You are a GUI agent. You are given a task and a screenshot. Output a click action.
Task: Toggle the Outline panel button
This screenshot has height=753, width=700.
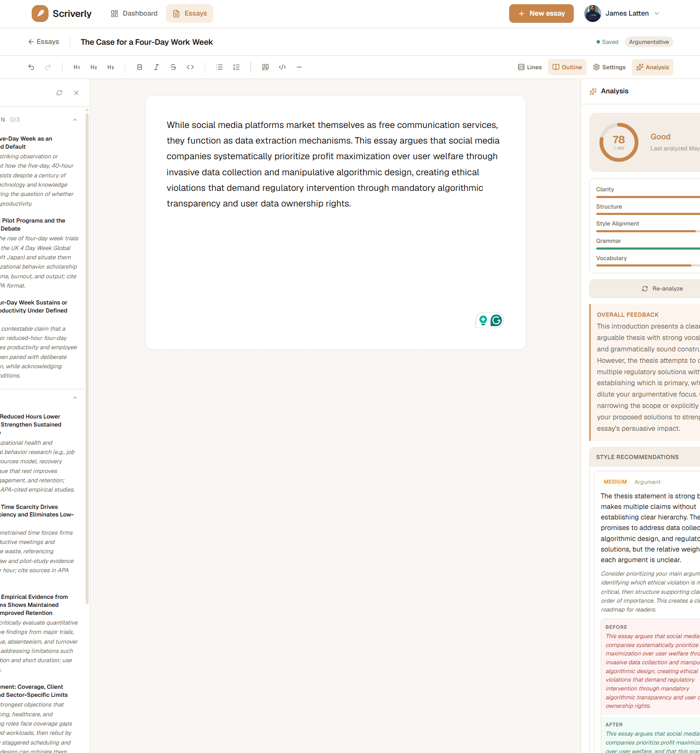tap(567, 67)
